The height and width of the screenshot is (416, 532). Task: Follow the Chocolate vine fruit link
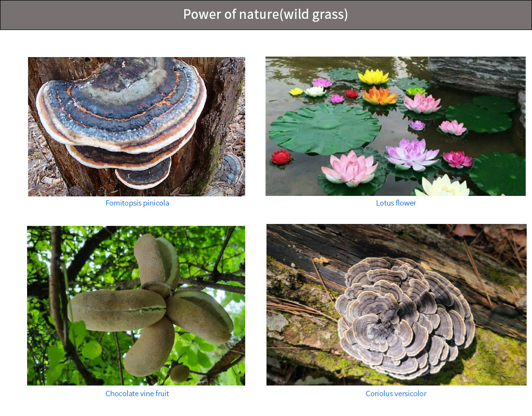pyautogui.click(x=137, y=394)
